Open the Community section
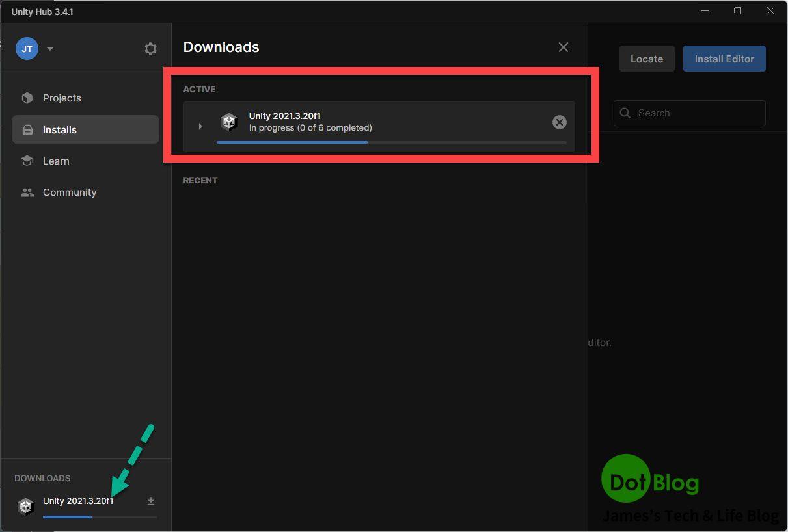 (85, 192)
